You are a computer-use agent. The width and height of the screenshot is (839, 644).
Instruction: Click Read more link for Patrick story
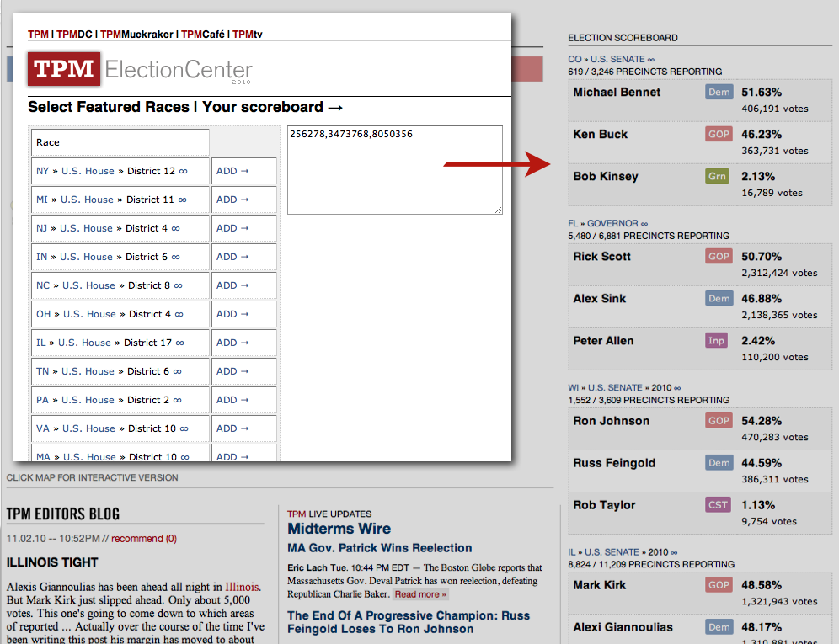pos(420,594)
